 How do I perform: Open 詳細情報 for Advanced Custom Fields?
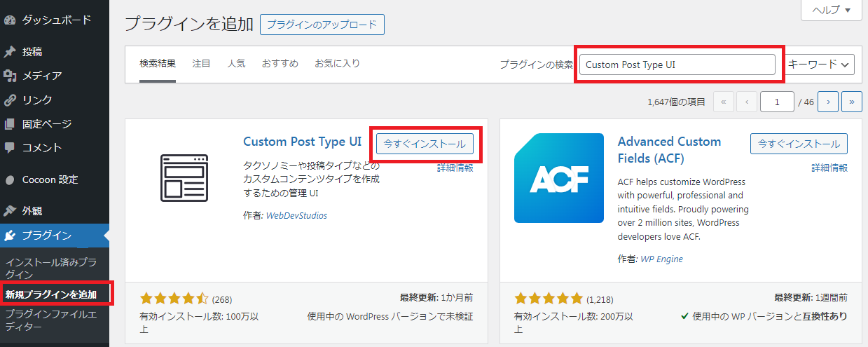click(x=829, y=168)
